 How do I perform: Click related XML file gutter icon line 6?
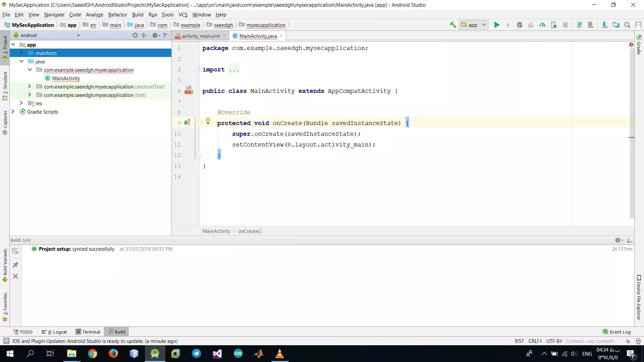tap(189, 90)
